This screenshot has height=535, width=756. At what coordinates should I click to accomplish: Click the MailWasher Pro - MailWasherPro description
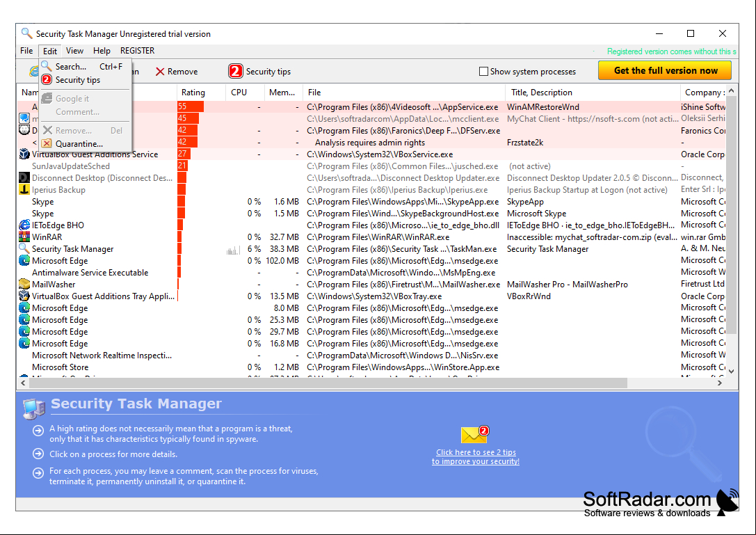click(567, 284)
